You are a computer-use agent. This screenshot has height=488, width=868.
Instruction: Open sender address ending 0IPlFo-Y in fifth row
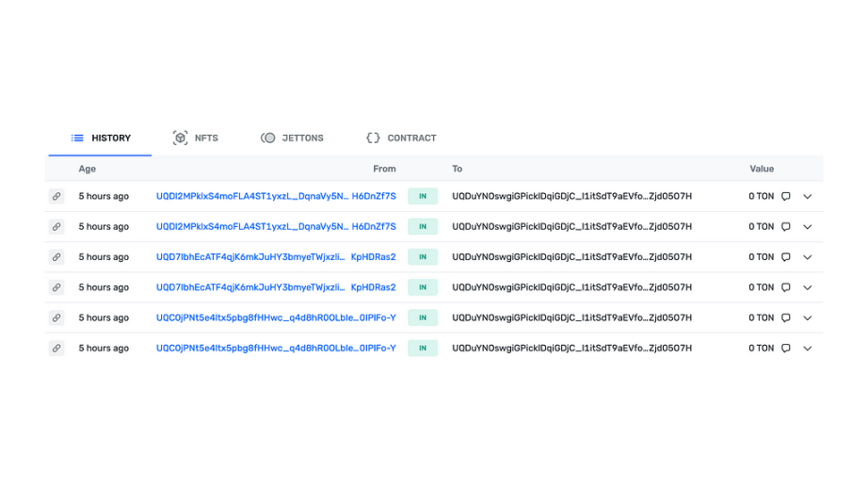(276, 317)
